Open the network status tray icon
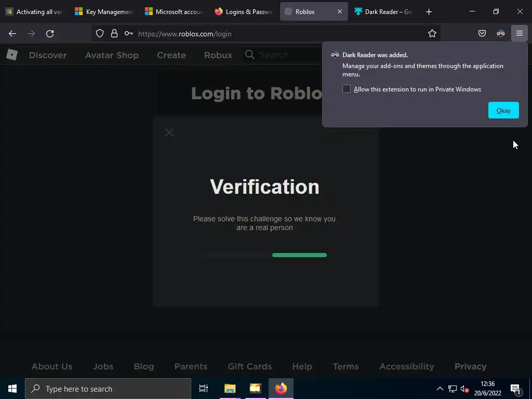The width and height of the screenshot is (532, 399). click(453, 389)
